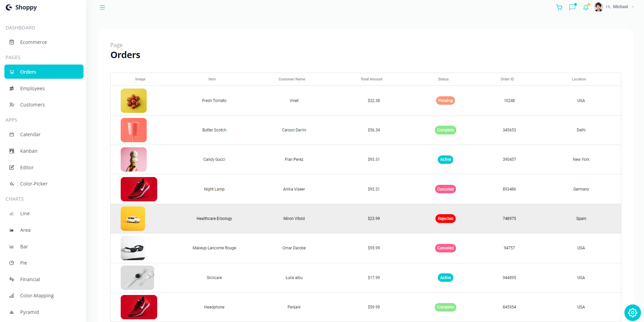The width and height of the screenshot is (644, 322).
Task: Open the Pie chart icon
Action: [x=12, y=263]
